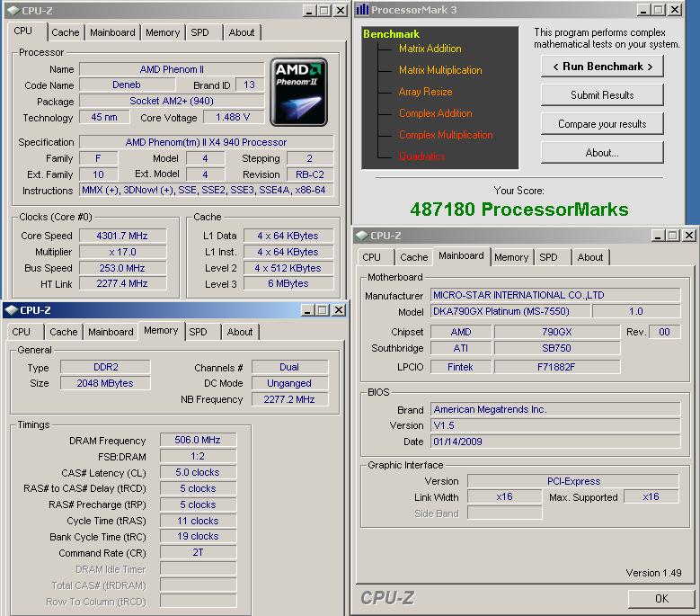This screenshot has height=616, width=700.
Task: Click the Chipset value 790GX
Action: [557, 332]
